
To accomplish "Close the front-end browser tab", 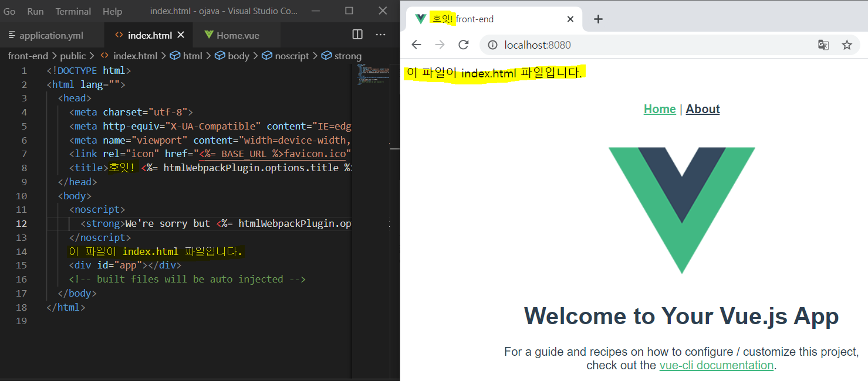I will [x=570, y=19].
